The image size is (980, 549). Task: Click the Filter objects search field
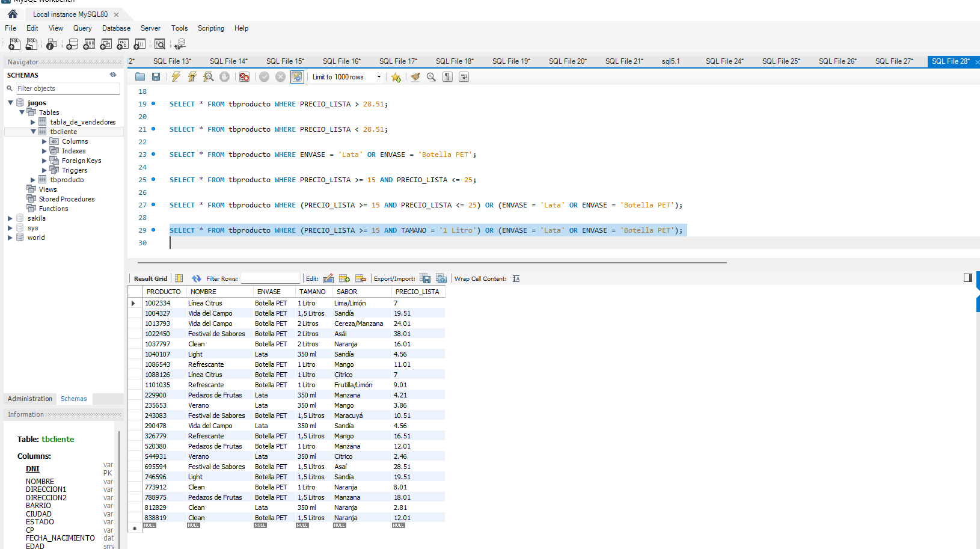click(x=67, y=88)
